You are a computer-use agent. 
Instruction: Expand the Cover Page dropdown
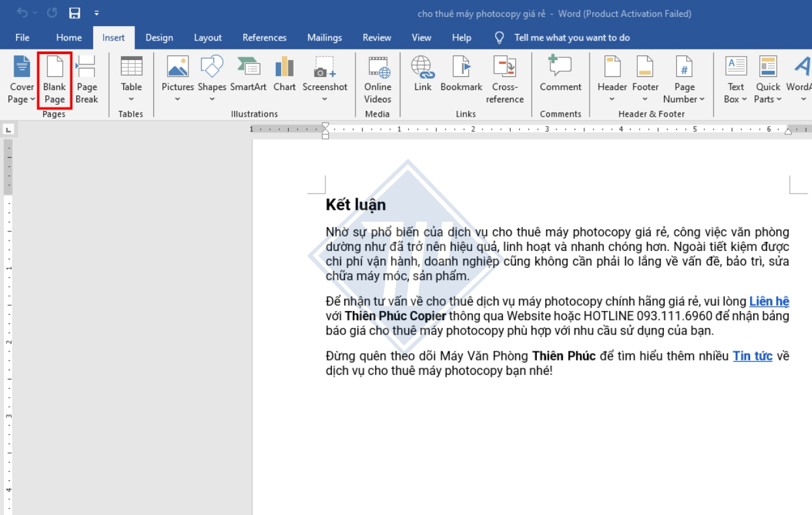(22, 99)
